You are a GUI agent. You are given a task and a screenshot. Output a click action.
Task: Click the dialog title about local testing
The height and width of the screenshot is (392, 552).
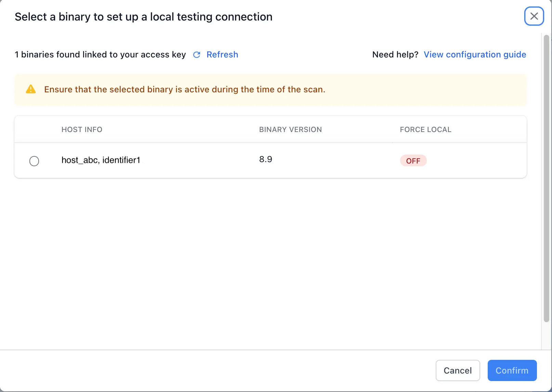(144, 17)
